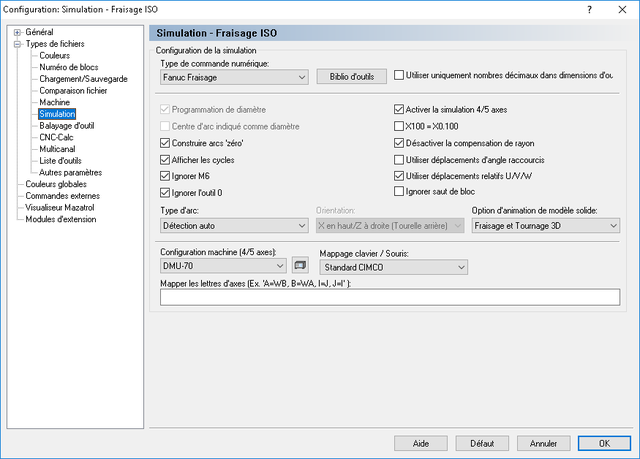Toggle Activer la simulation 4/5 axes
640x459 pixels.
click(399, 109)
